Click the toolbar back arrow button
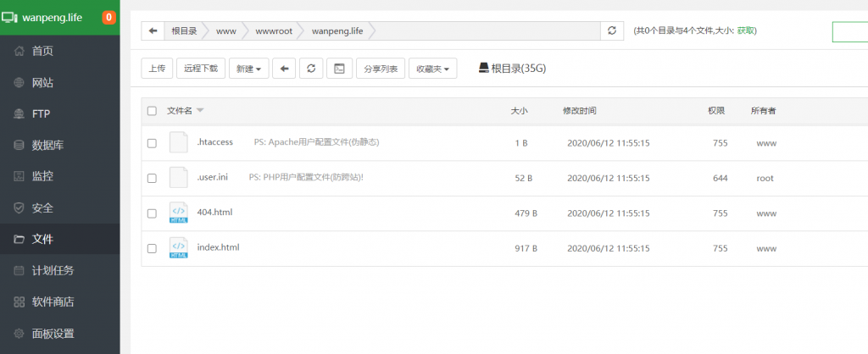 [284, 69]
